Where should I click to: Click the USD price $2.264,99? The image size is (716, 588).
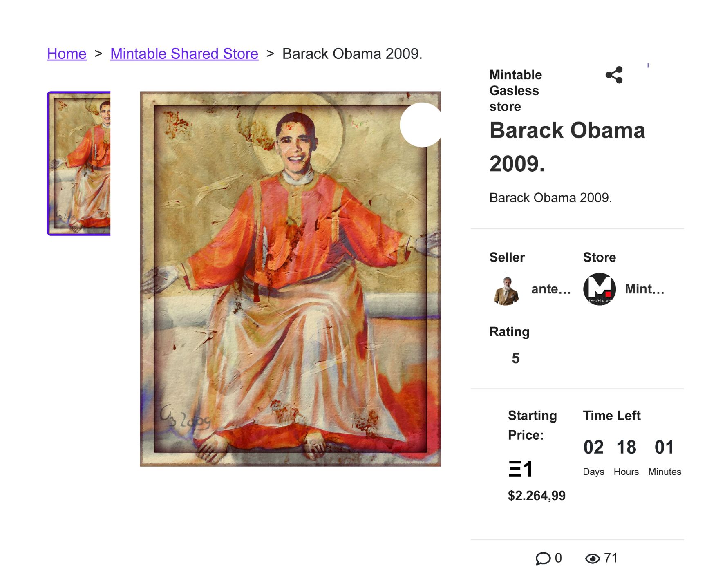(537, 496)
